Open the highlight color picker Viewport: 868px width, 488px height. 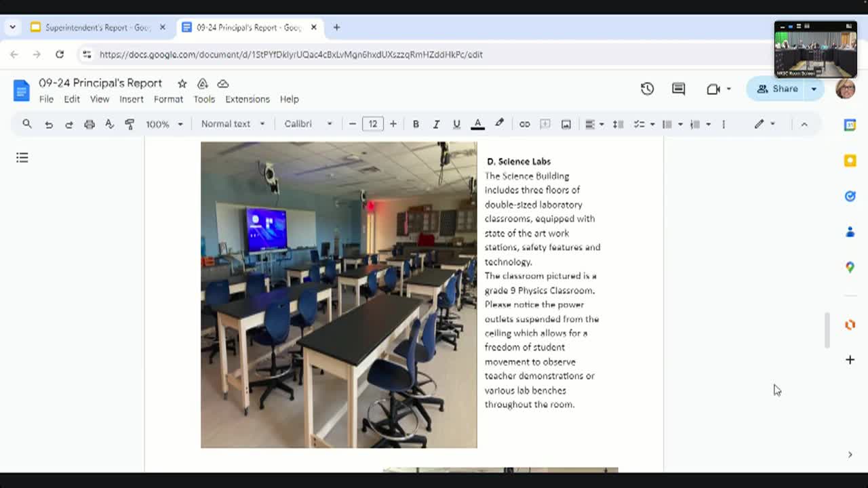click(499, 124)
